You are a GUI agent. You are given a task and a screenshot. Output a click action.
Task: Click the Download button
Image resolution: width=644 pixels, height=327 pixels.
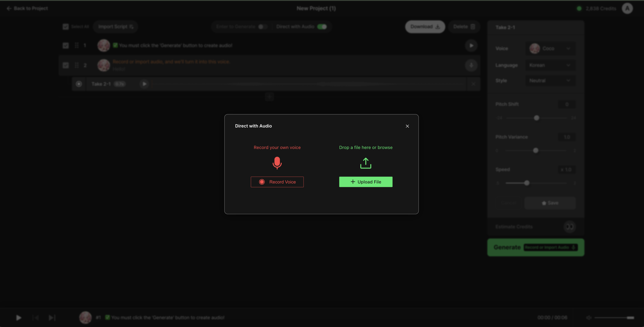(425, 26)
